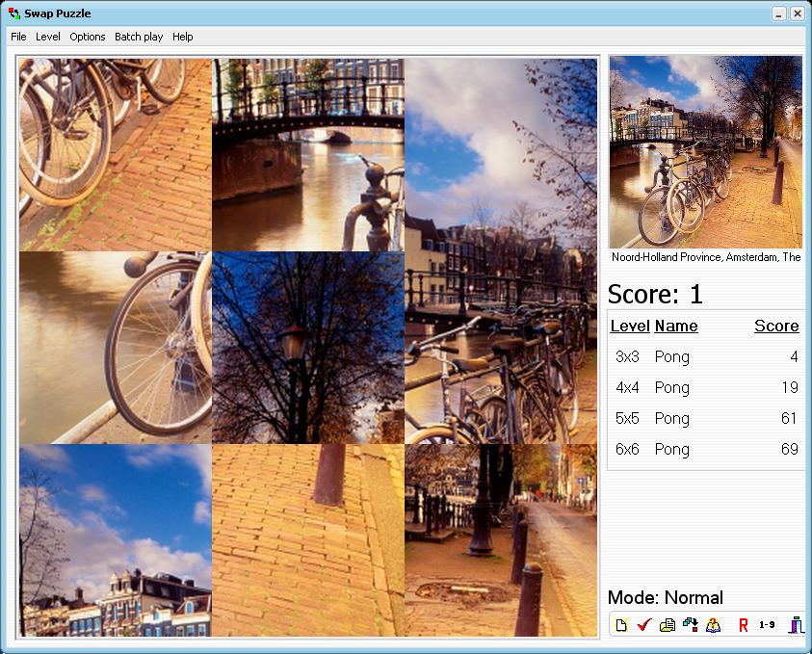Screen dimensions: 812x654
Task: Select the plain brick pavement tile
Action: [x=308, y=540]
